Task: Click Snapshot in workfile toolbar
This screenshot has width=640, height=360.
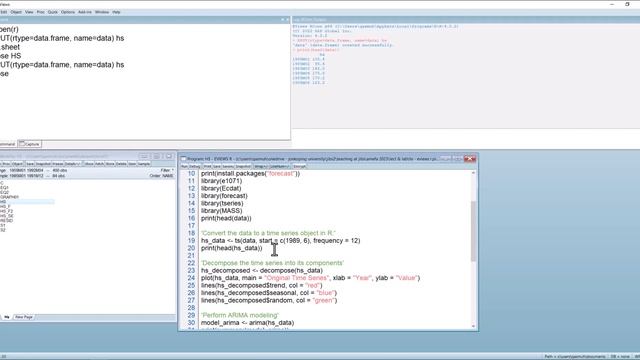Action: (43, 164)
